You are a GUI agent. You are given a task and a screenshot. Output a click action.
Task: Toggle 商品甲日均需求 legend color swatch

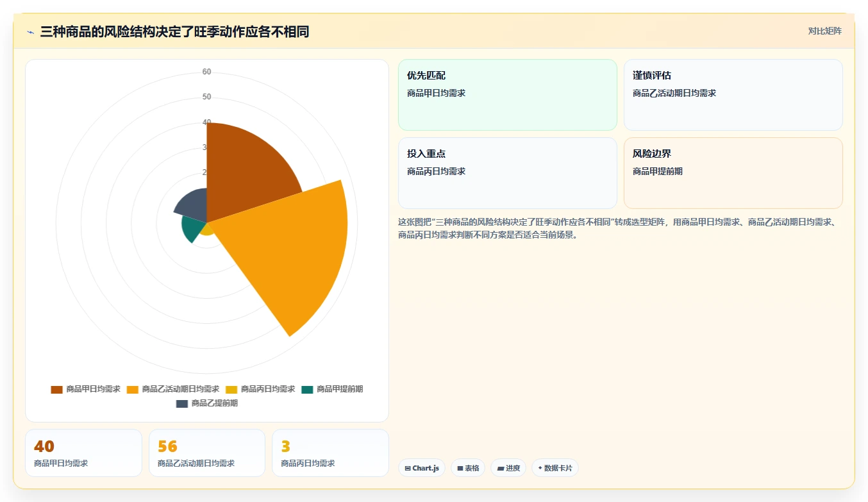pos(57,389)
